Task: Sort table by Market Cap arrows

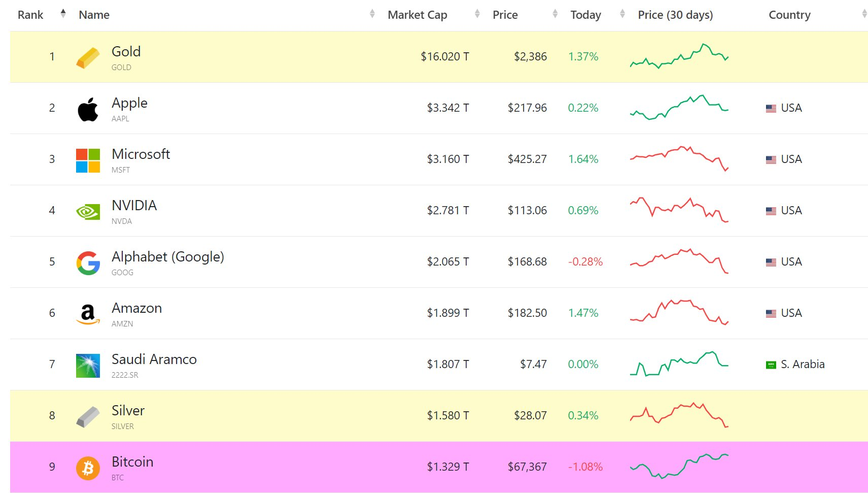Action: coord(477,14)
